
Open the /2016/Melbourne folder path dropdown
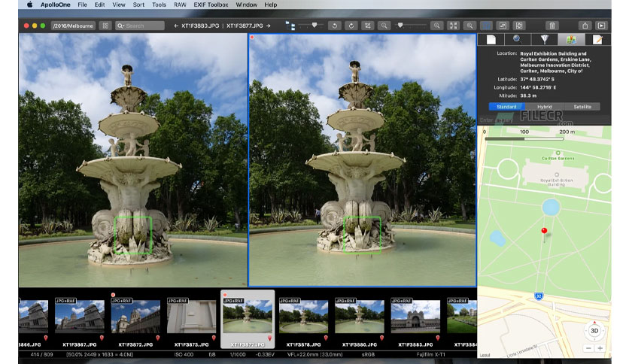point(73,26)
